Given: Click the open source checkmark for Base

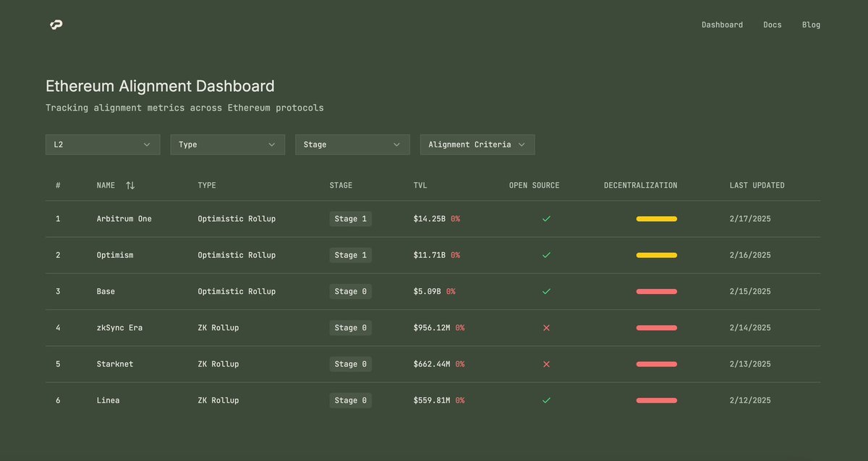Looking at the screenshot, I should (546, 292).
